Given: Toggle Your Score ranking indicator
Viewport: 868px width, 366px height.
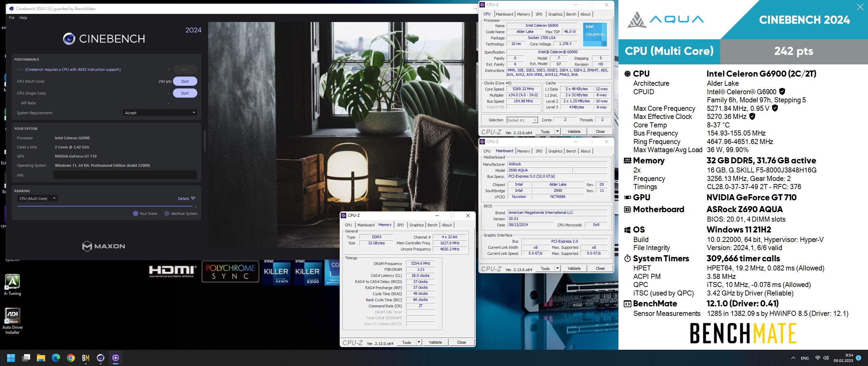Looking at the screenshot, I should (x=136, y=213).
